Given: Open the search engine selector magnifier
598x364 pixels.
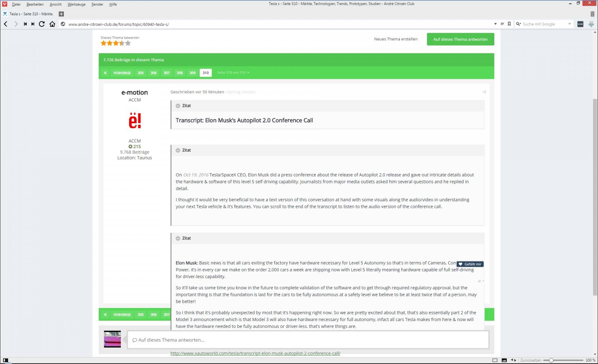Looking at the screenshot, I should click(x=518, y=24).
